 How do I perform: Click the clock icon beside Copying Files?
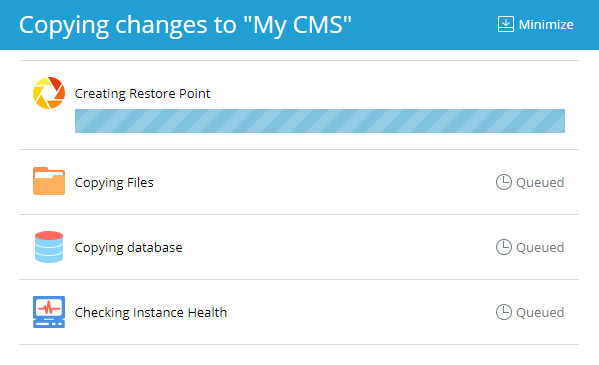tap(504, 182)
